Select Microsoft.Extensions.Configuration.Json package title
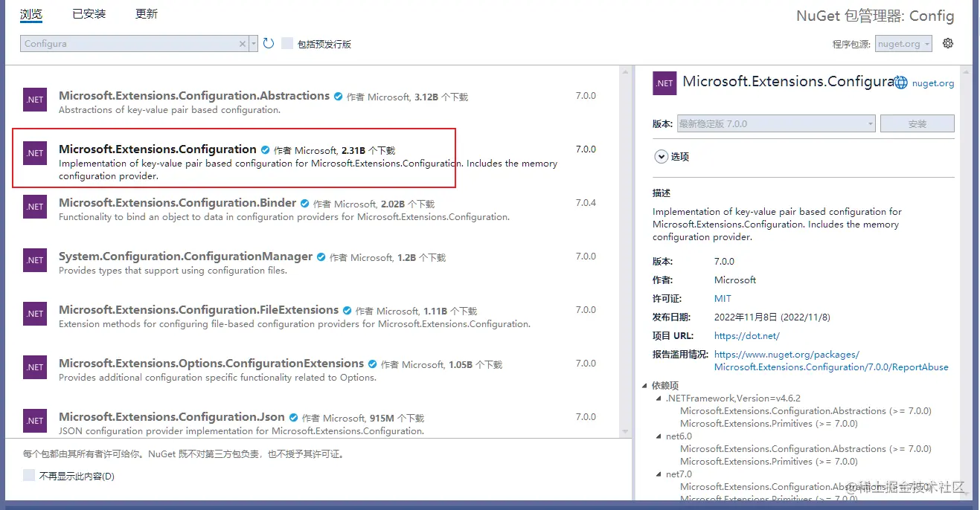This screenshot has height=510, width=980. tap(172, 417)
